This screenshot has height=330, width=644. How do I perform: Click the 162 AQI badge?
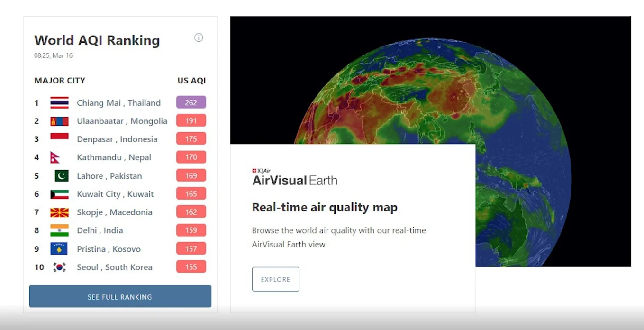[191, 212]
